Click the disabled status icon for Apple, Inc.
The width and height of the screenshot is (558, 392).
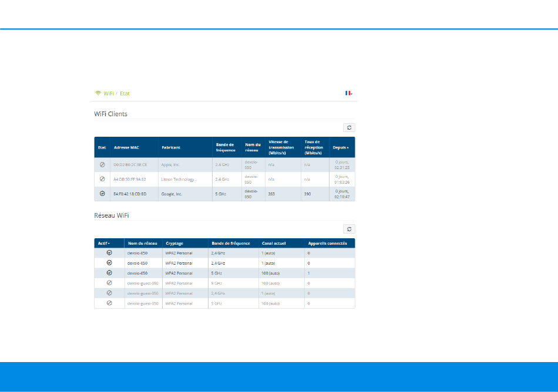(x=102, y=164)
